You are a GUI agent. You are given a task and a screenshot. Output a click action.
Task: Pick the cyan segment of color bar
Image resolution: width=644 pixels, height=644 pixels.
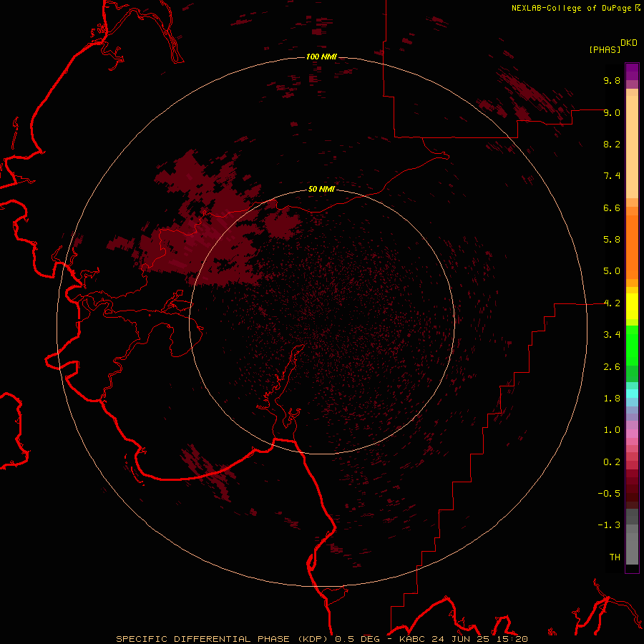point(632,394)
